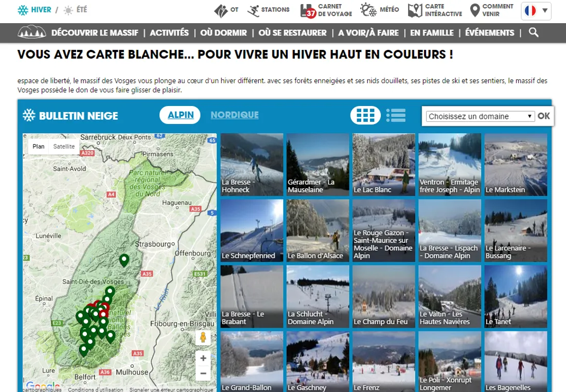Click the Comment Venir location pin icon
Image resolution: width=566 pixels, height=392 pixels.
point(475,10)
